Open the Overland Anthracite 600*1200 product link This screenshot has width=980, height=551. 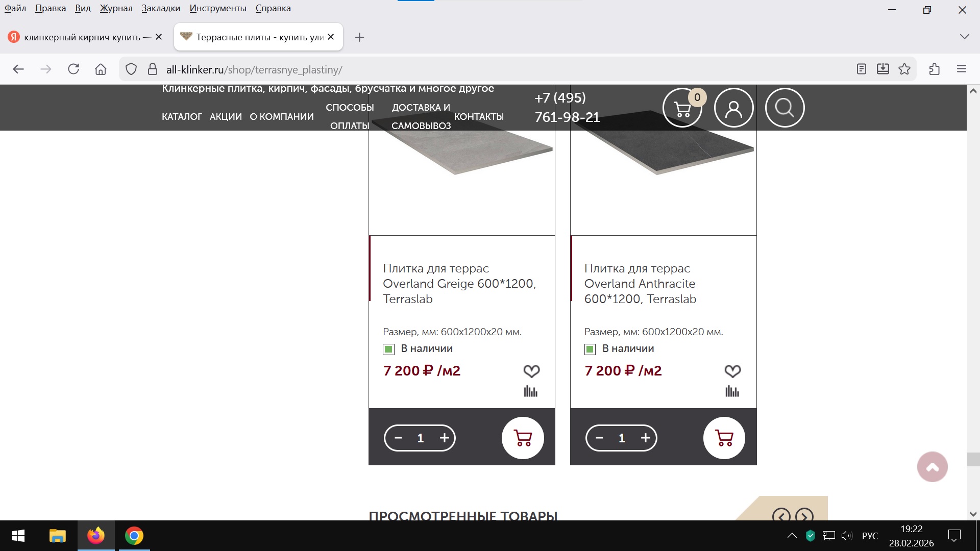pos(640,284)
